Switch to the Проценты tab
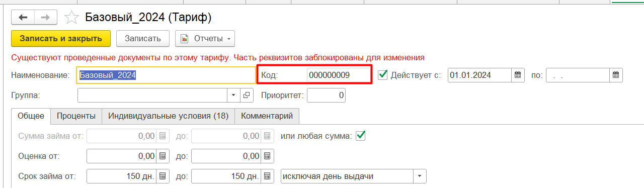The width and height of the screenshot is (644, 188). point(76,116)
